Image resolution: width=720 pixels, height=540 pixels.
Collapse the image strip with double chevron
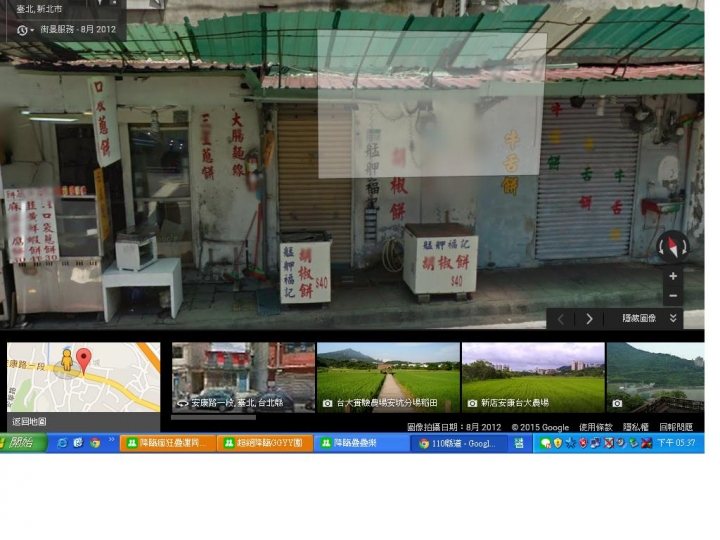[673, 318]
